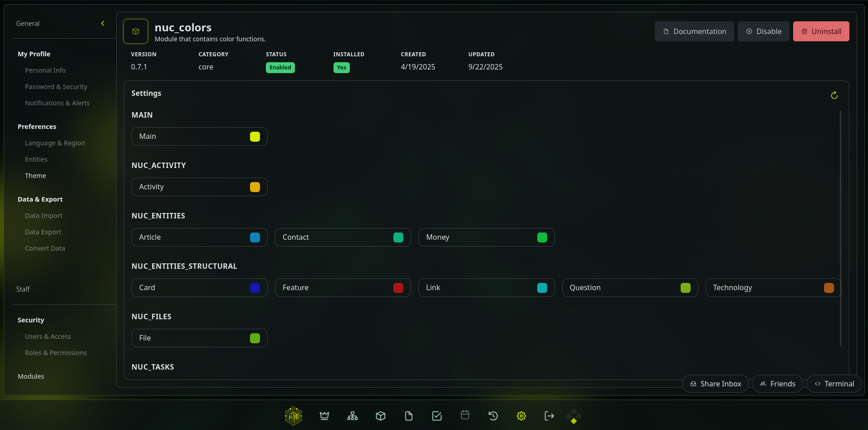Screen dimensions: 868x430
Task: Open the document icon in the bottom dock
Action: pyautogui.click(x=408, y=415)
